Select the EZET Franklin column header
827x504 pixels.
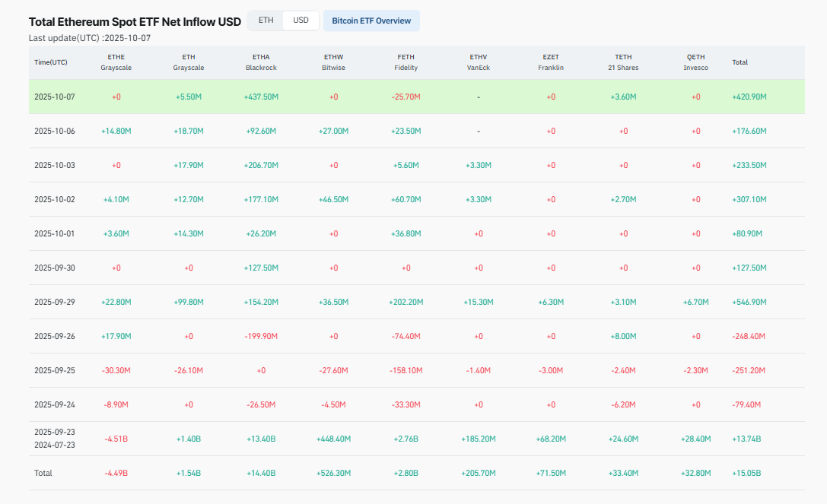point(550,62)
